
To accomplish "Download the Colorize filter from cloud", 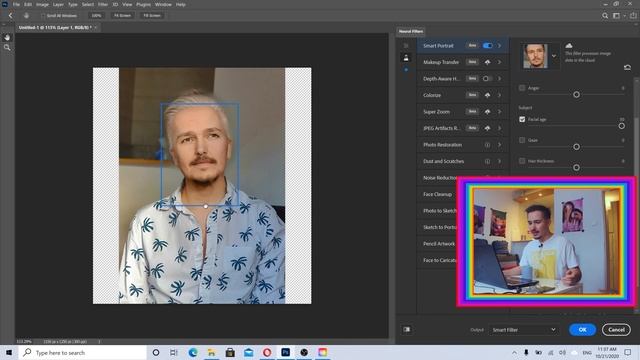I will [x=487, y=95].
